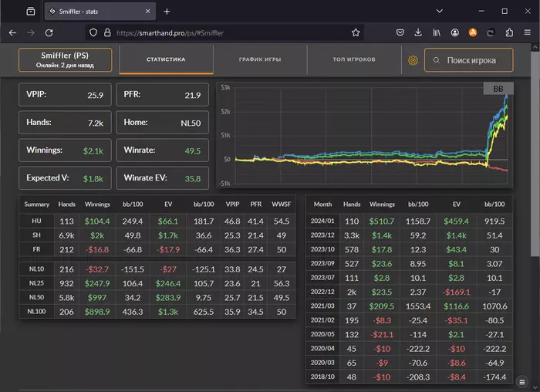Image resolution: width=540 pixels, height=392 pixels.
Task: Click the search magnifier icon
Action: 437,60
